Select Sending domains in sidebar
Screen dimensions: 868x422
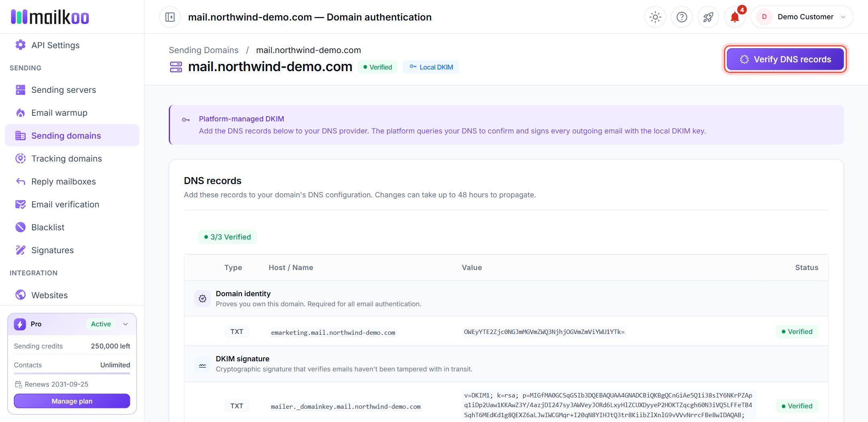(x=72, y=135)
